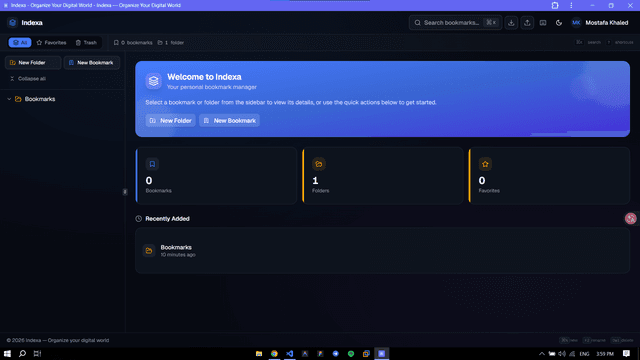Click the star icon in the Favorites stat card

[485, 164]
